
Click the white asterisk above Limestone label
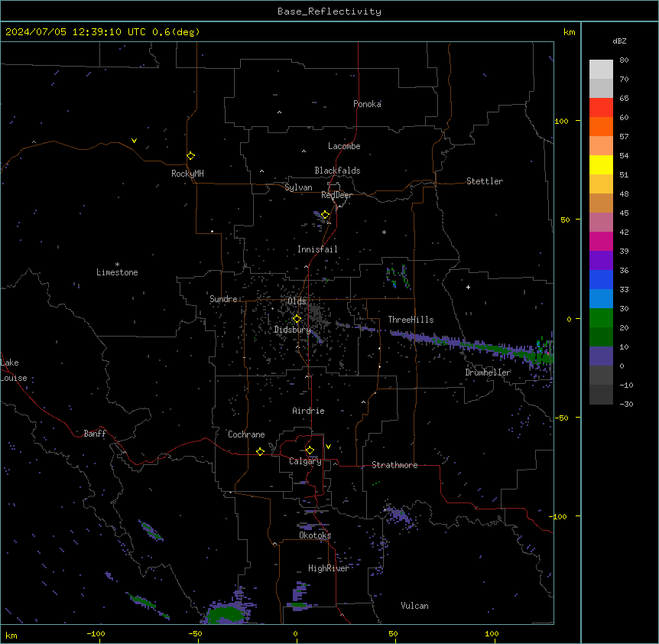[117, 265]
